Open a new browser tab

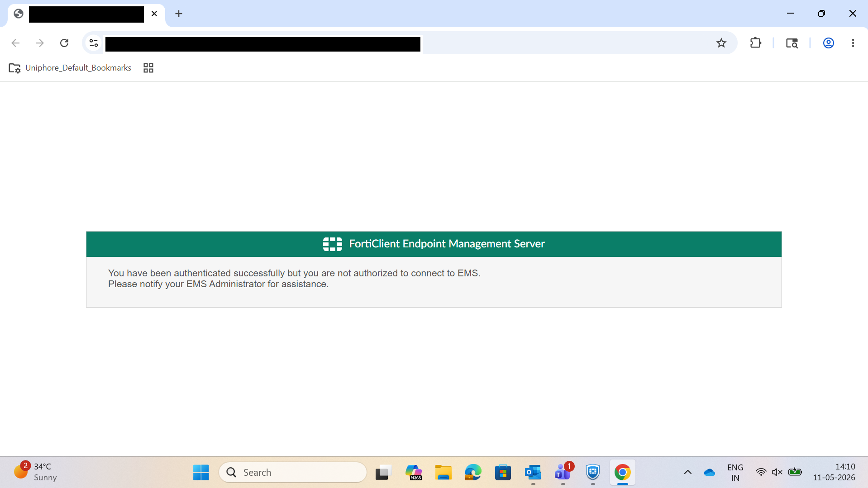(179, 14)
